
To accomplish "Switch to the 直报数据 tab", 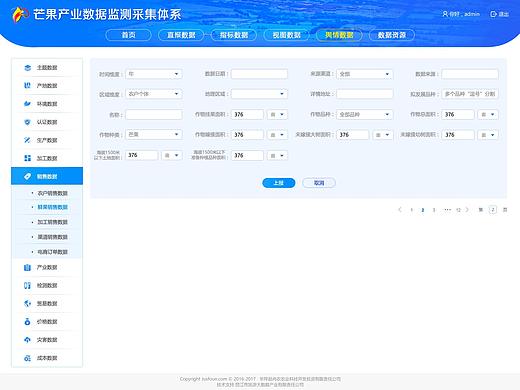I will pyautogui.click(x=181, y=35).
